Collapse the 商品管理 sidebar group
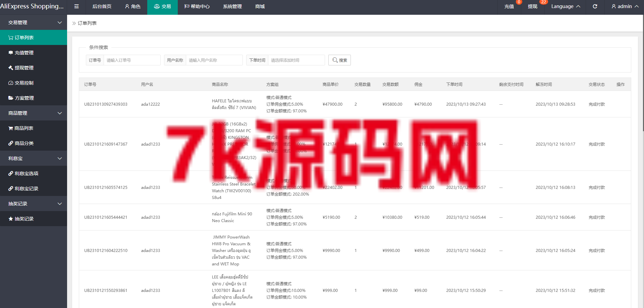The image size is (644, 308). [34, 113]
